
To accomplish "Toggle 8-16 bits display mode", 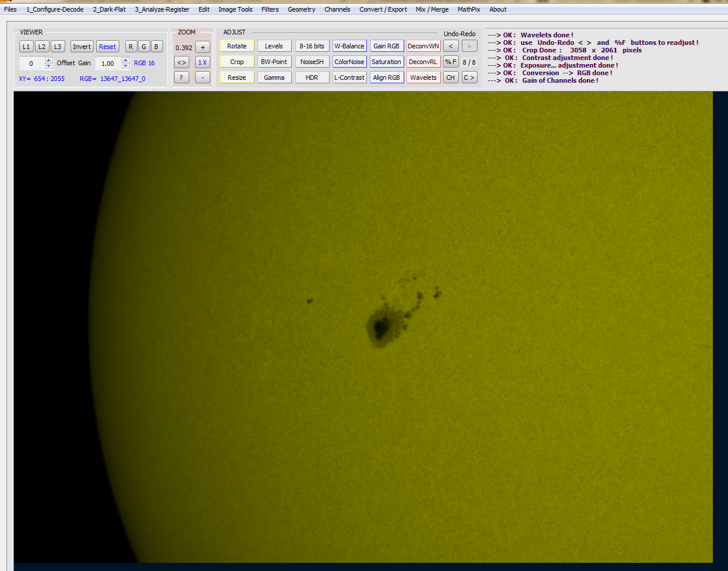I will pos(312,45).
